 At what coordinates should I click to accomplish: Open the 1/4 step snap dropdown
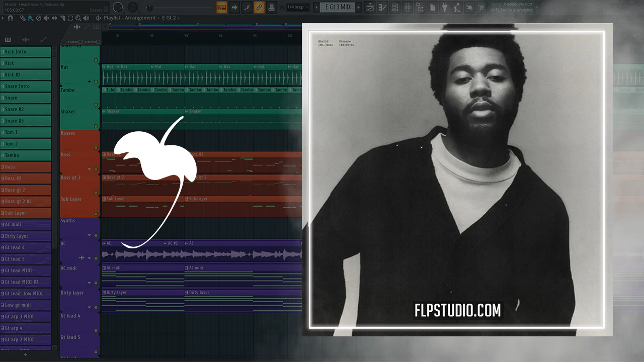tap(298, 7)
